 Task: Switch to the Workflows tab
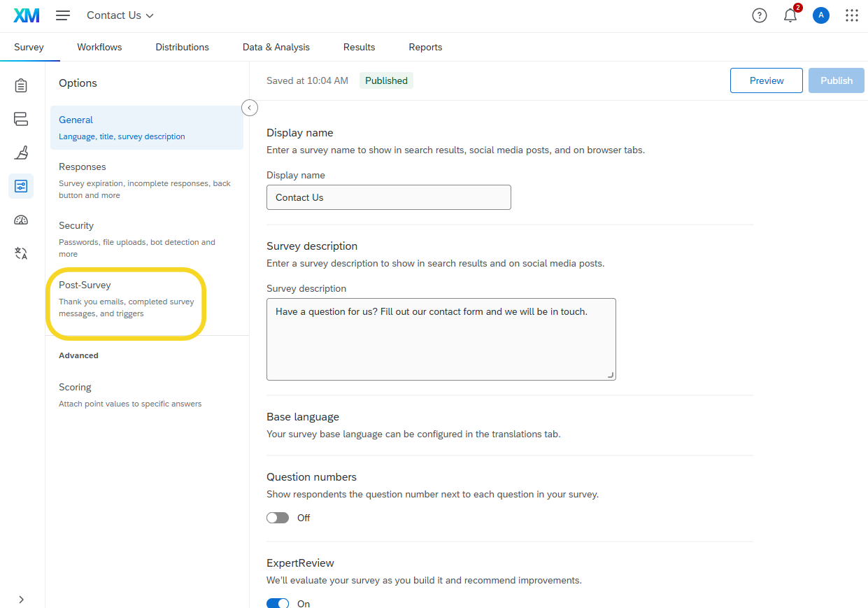tap(99, 47)
